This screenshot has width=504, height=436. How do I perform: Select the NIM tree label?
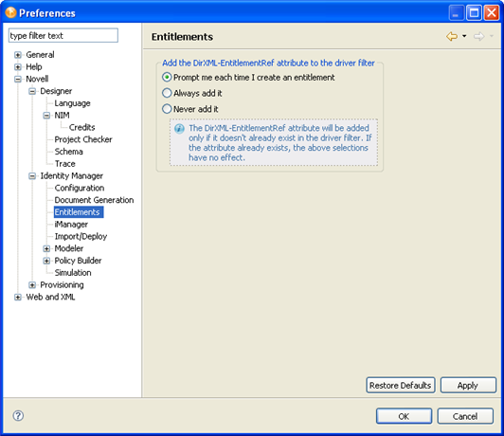pyautogui.click(x=62, y=115)
